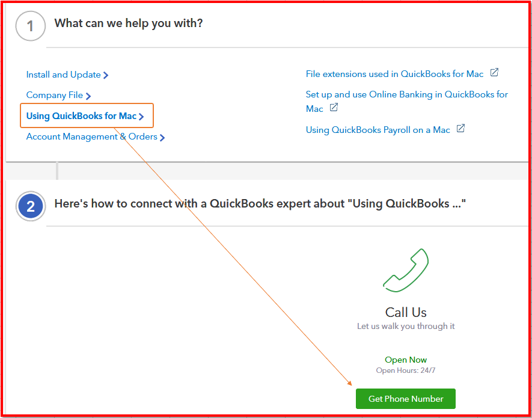Image resolution: width=532 pixels, height=418 pixels.
Task: Click the green telephone handset icon
Action: click(406, 270)
